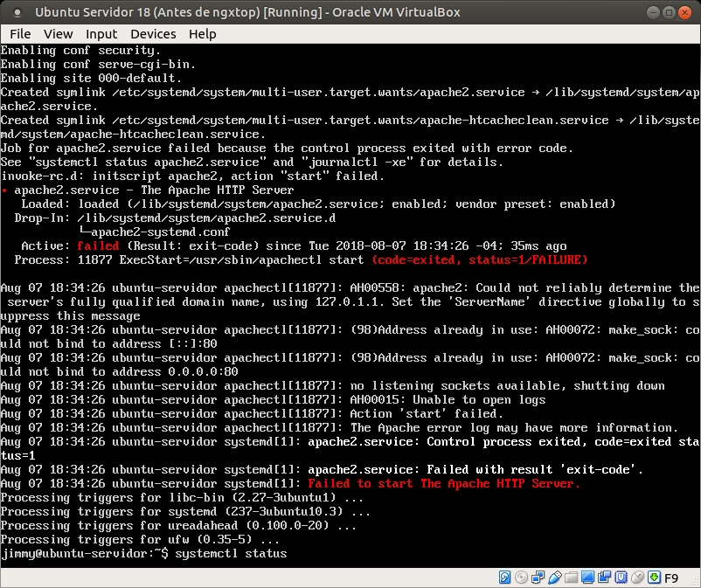Screen dimensions: 701x588
Task: Click the CPU virtualization chip icon
Action: tap(620, 578)
